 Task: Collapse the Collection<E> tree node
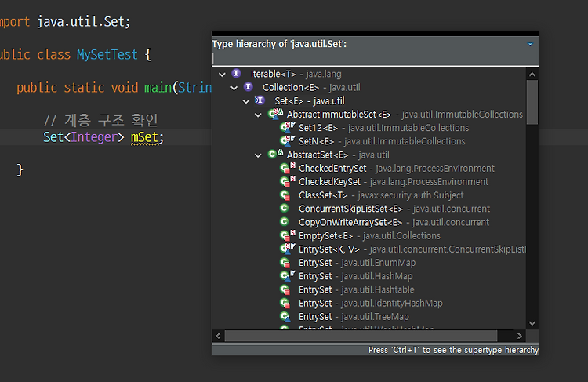tap(234, 88)
